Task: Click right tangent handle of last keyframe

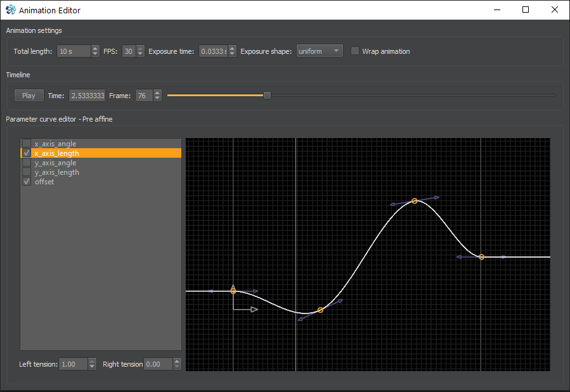Action: coord(504,257)
